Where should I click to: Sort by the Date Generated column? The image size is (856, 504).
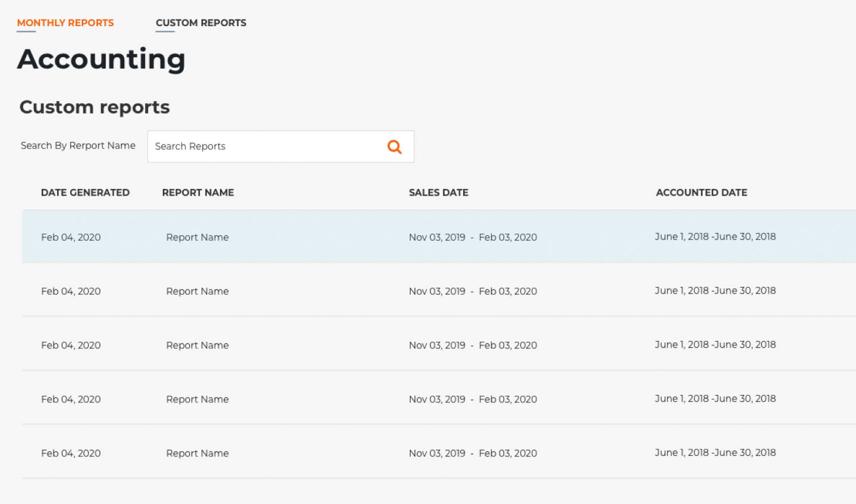point(85,192)
